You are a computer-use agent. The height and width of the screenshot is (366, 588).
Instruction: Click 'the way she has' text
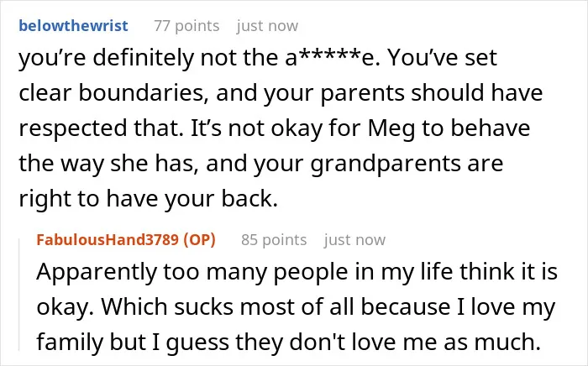click(x=108, y=164)
